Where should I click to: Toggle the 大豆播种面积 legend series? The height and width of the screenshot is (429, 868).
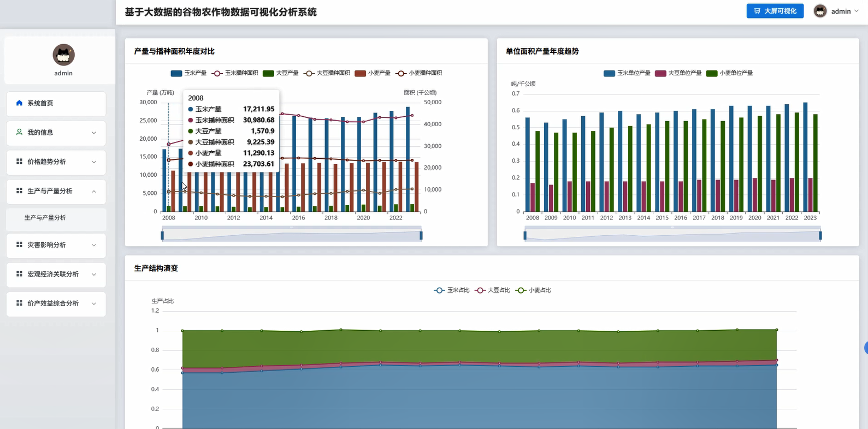pyautogui.click(x=327, y=73)
